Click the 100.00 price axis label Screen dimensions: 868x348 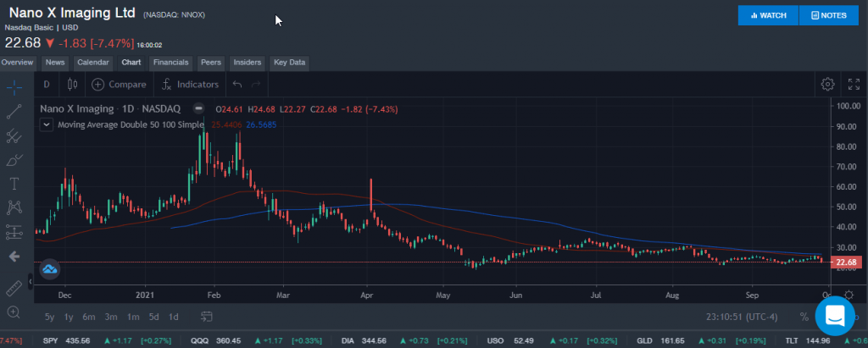click(x=849, y=106)
